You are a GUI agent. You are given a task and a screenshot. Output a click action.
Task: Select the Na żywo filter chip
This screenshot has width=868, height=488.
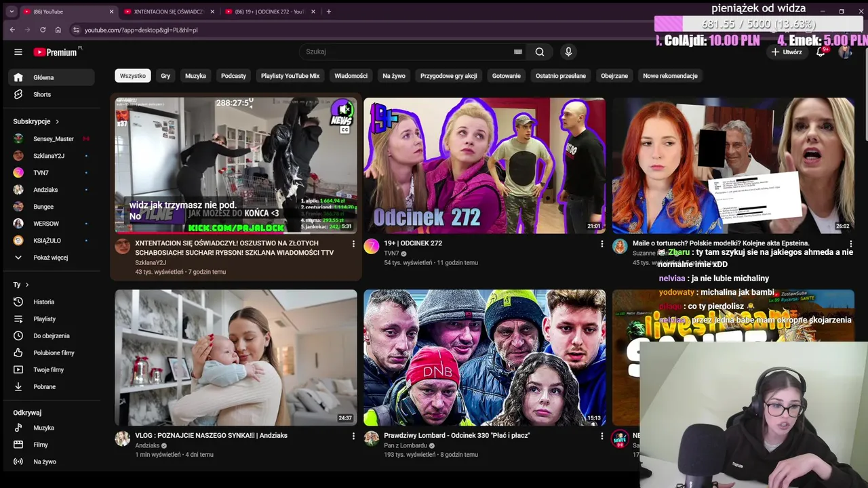[394, 76]
